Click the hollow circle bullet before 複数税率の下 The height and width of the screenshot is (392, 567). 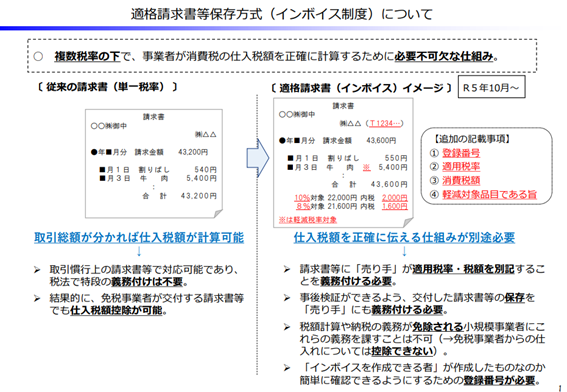(38, 56)
